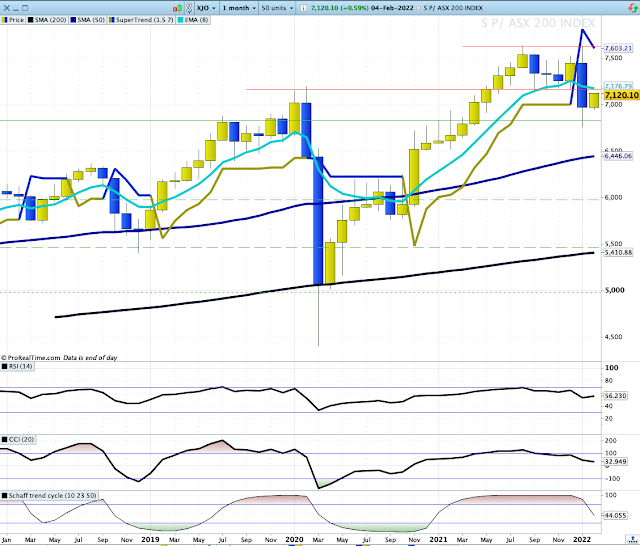Click the 44.055 Schaff value label
The width and height of the screenshot is (640, 546).
[x=616, y=515]
